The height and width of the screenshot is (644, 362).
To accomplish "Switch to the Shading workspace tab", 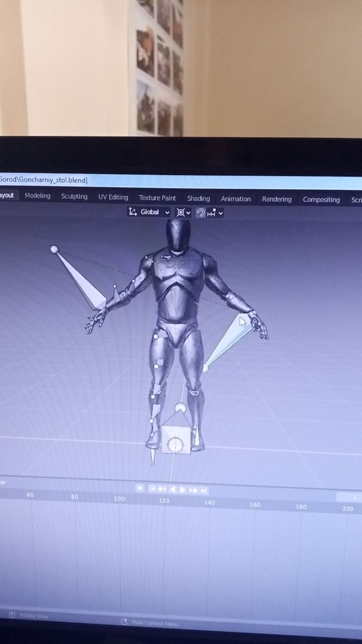I will [x=199, y=198].
